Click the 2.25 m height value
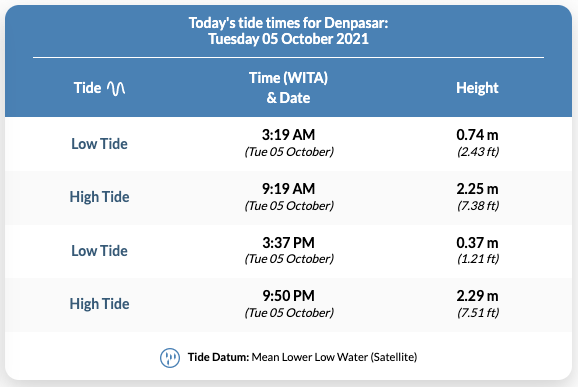Screen dimensions: 578x387 coord(477,189)
